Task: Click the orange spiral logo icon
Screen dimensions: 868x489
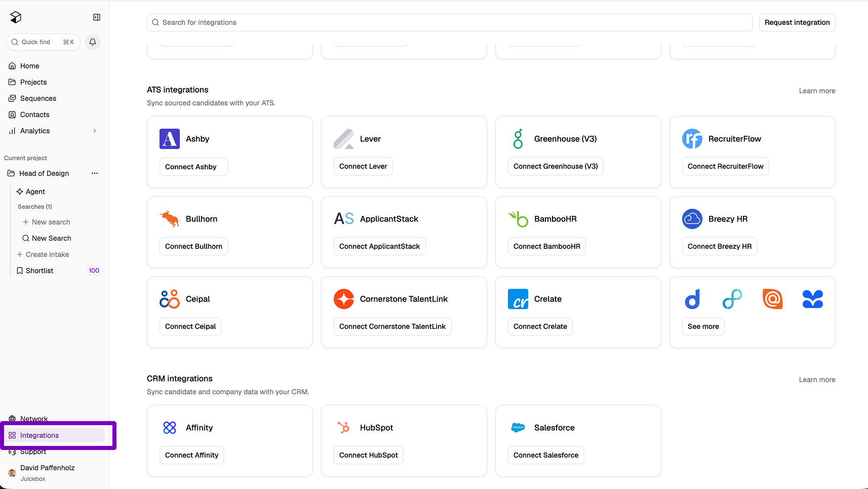Action: (772, 299)
